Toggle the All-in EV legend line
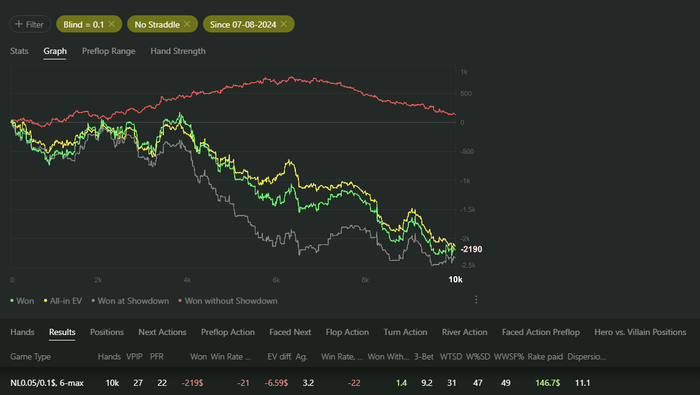Screen dimensions: 700x395 pos(63,301)
